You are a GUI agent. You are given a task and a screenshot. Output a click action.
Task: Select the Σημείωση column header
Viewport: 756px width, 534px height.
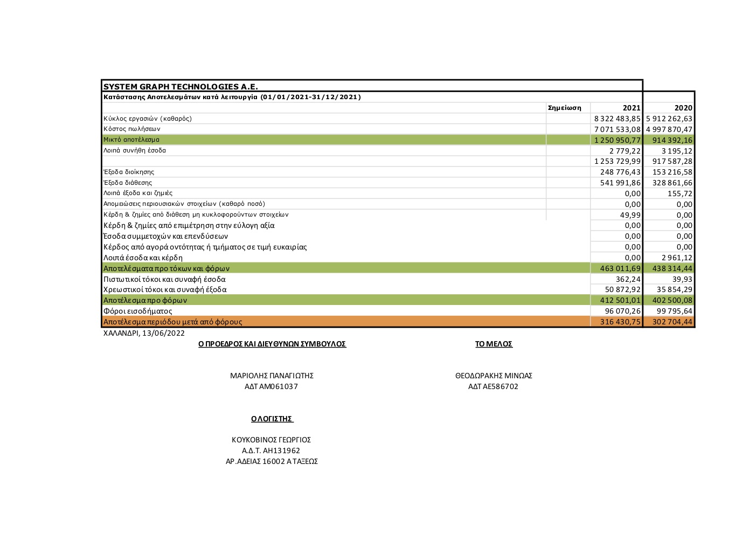coord(564,108)
